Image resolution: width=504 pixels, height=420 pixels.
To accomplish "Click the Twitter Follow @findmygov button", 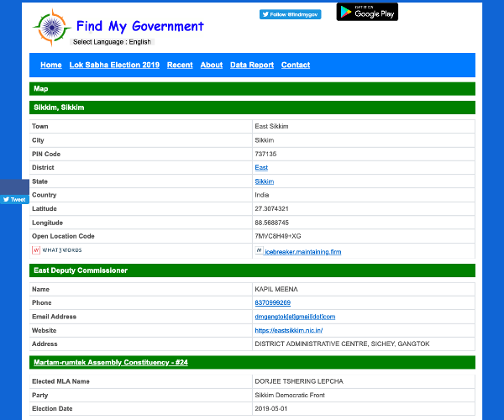I will click(x=290, y=14).
